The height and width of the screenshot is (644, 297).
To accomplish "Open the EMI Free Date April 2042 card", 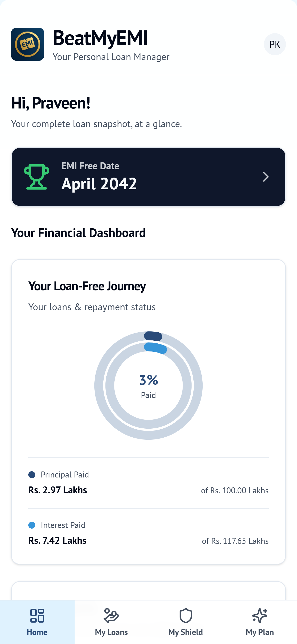I will tap(148, 177).
